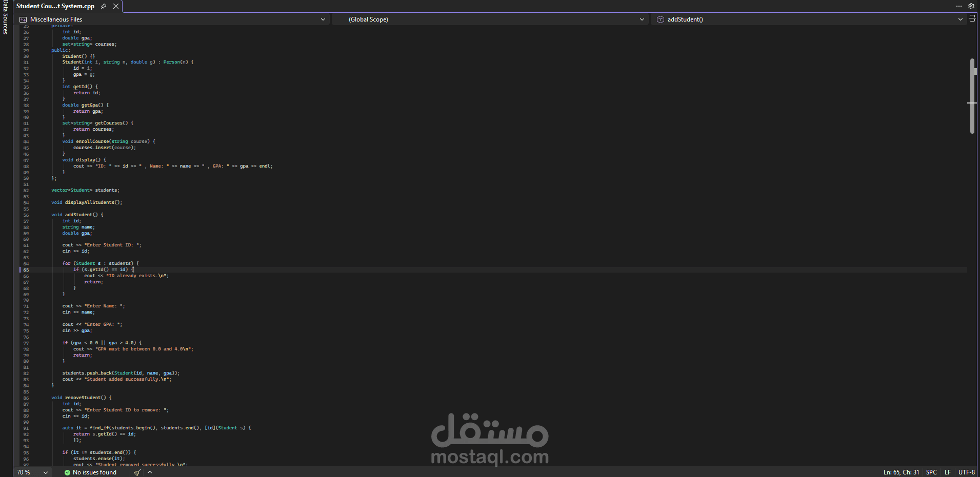980x477 pixels.
Task: Split the editor window with splitter icon
Action: [x=972, y=18]
